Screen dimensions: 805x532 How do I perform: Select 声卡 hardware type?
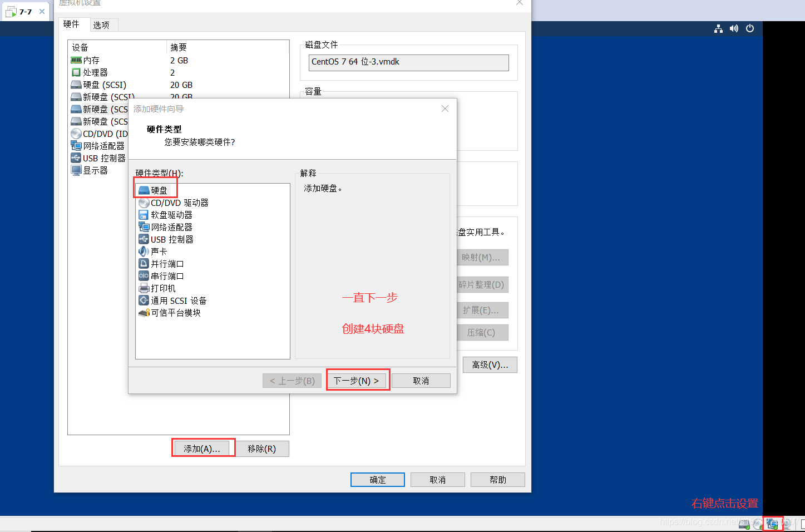tap(157, 251)
